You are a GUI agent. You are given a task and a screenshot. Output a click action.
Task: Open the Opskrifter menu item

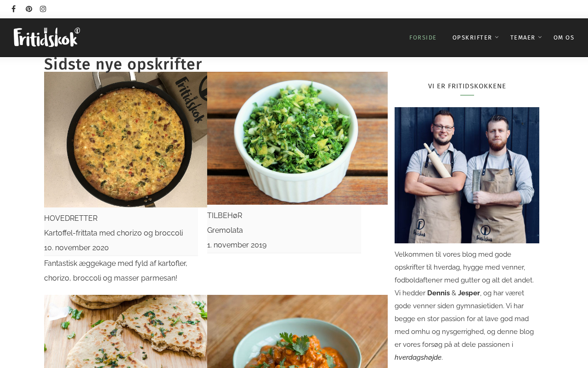click(x=472, y=38)
